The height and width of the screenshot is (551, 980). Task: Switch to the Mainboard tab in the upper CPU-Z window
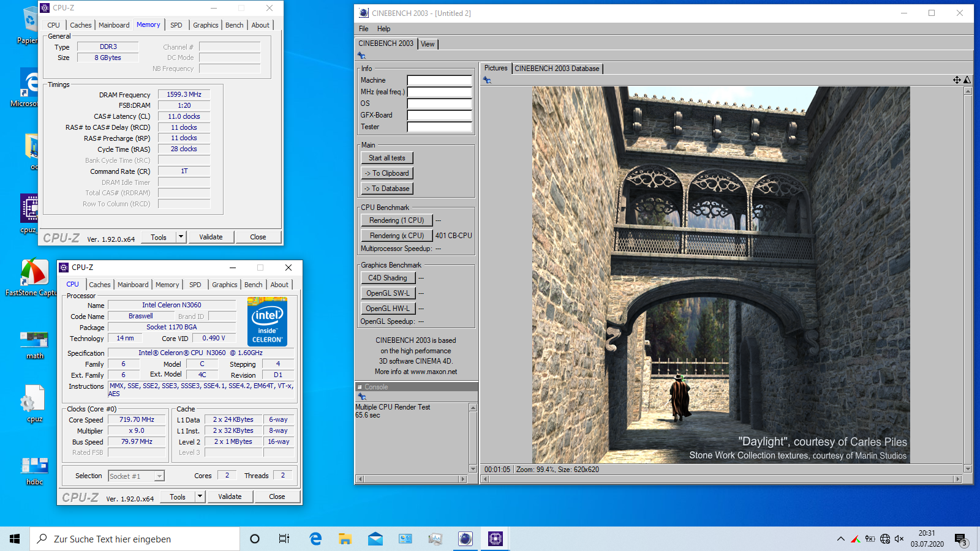pyautogui.click(x=114, y=25)
